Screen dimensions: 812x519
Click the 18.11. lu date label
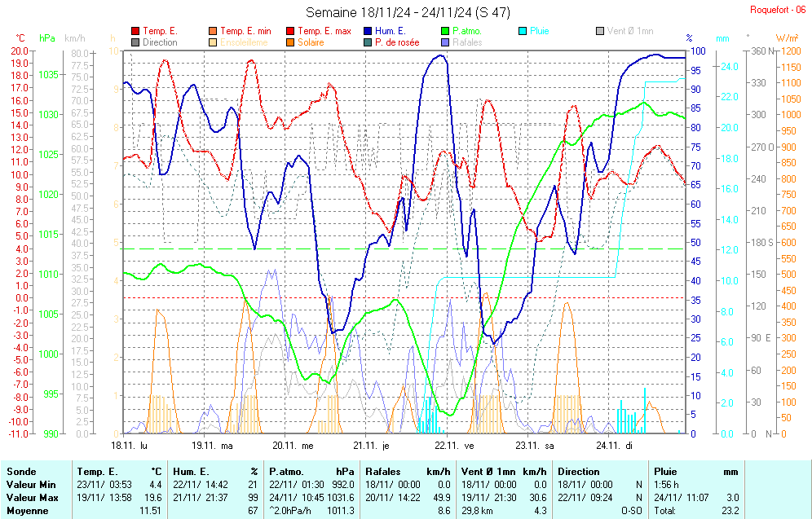pos(129,446)
